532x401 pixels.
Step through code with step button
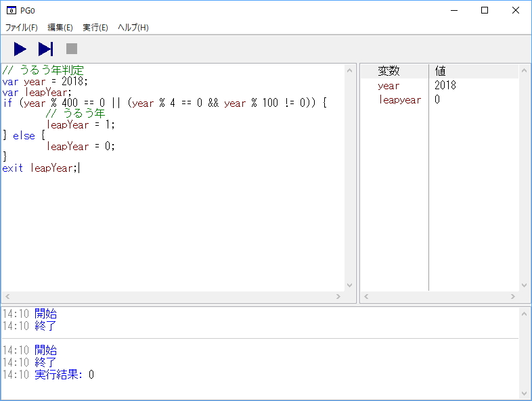(46, 49)
